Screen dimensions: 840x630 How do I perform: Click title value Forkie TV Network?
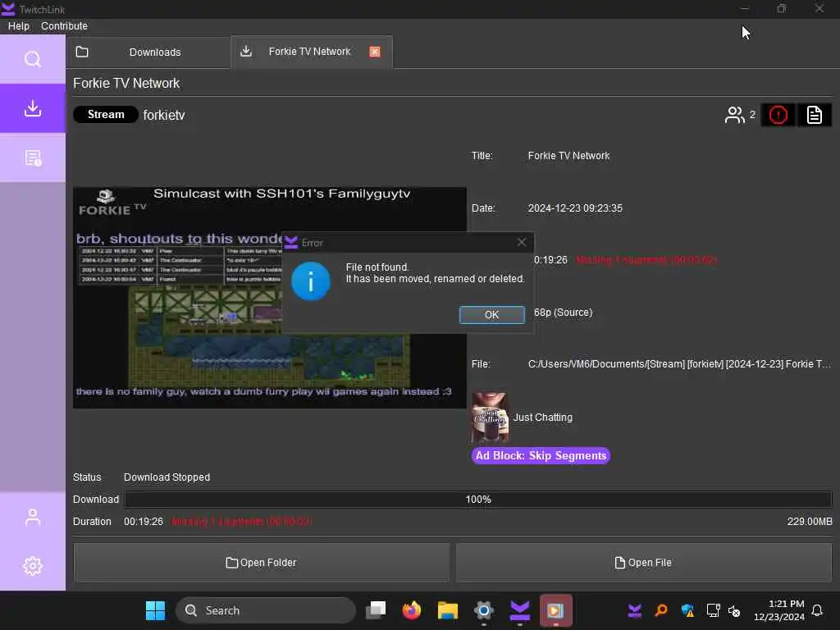[568, 156]
